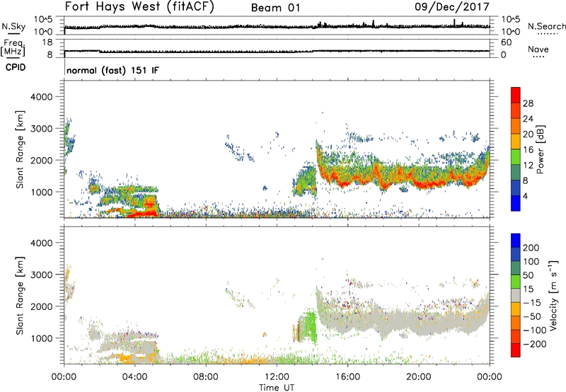Click the "-50" velocity colorbar label
The height and width of the screenshot is (392, 566).
click(x=532, y=316)
